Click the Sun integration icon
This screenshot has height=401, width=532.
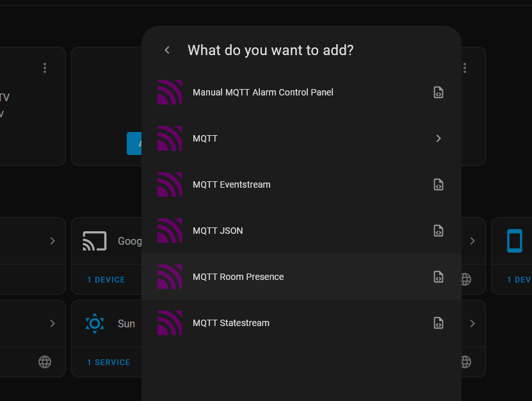point(95,323)
